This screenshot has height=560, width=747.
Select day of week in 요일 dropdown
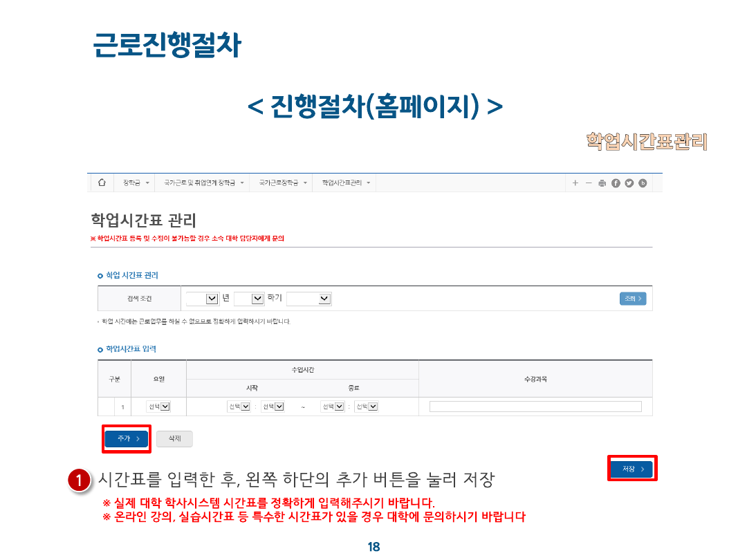point(158,407)
